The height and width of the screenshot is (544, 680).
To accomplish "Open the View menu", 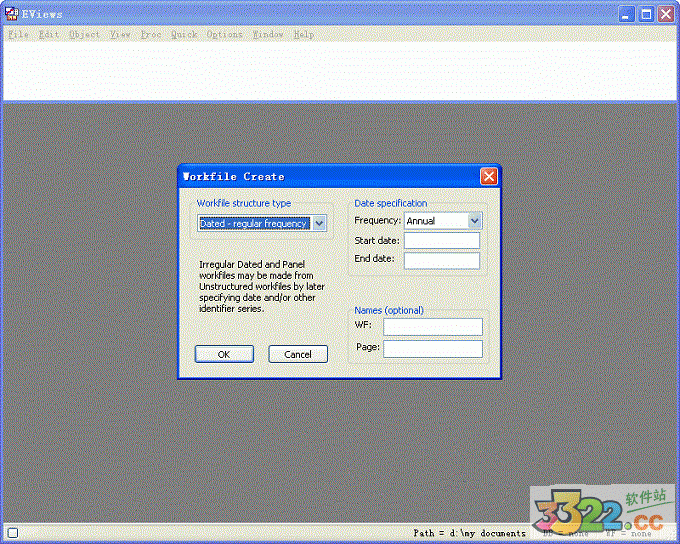I will [120, 34].
